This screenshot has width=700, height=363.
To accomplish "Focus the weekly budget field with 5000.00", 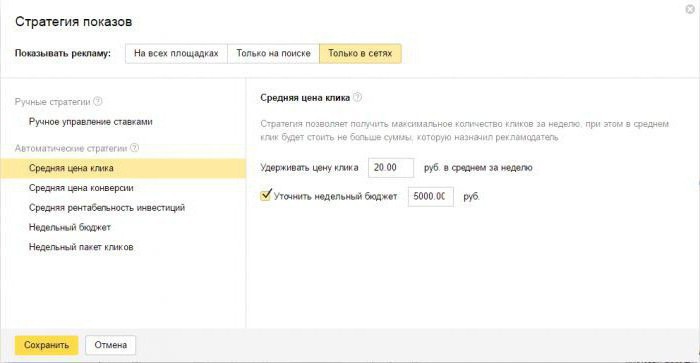I will tap(430, 196).
